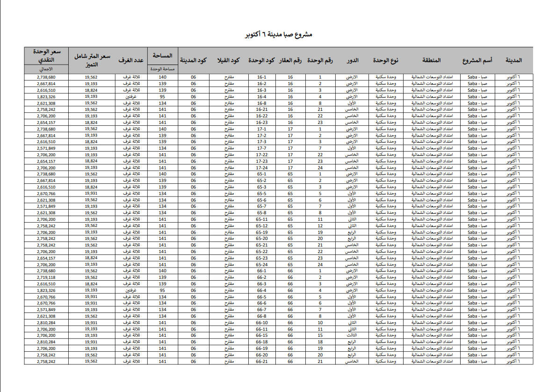The width and height of the screenshot is (556, 392).
Task: Select unit code cell 16-1
Action: tap(261, 77)
